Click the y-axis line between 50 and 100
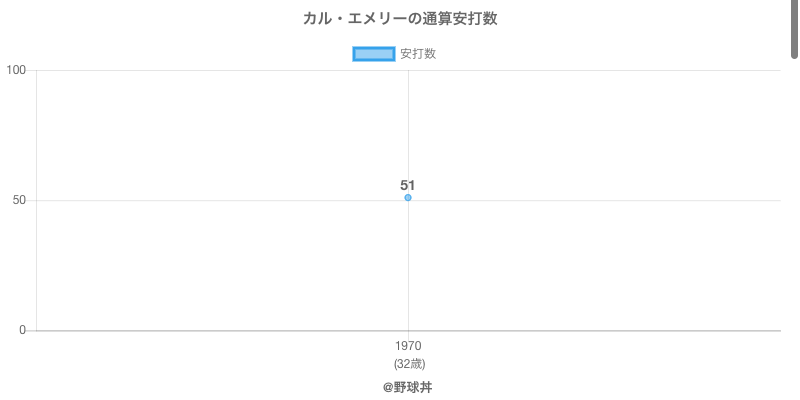800x400 pixels. (37, 135)
